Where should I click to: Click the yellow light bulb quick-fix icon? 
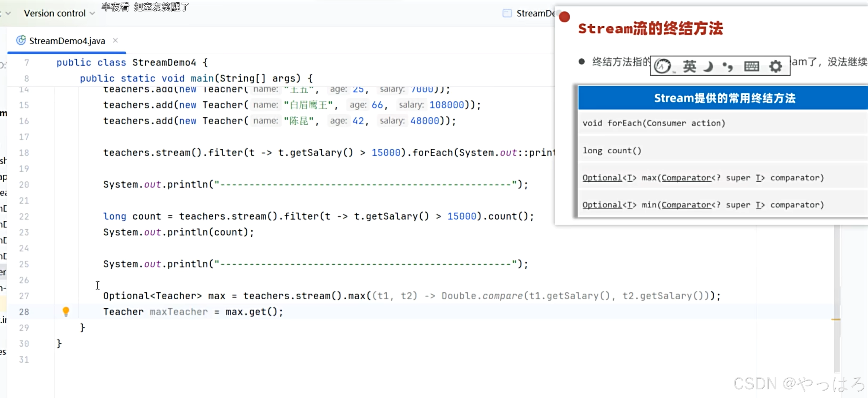pyautogui.click(x=66, y=311)
